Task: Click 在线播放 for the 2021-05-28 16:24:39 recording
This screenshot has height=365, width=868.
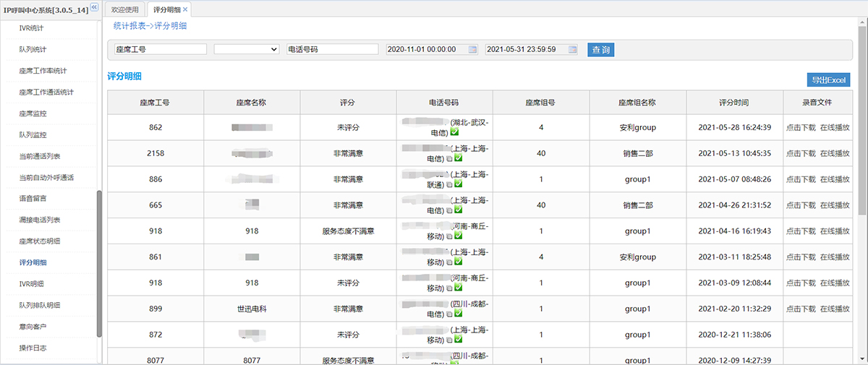Action: [x=835, y=127]
